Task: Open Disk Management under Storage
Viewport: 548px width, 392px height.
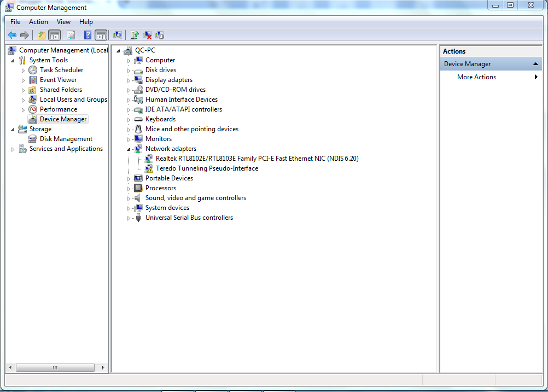Action: 66,139
